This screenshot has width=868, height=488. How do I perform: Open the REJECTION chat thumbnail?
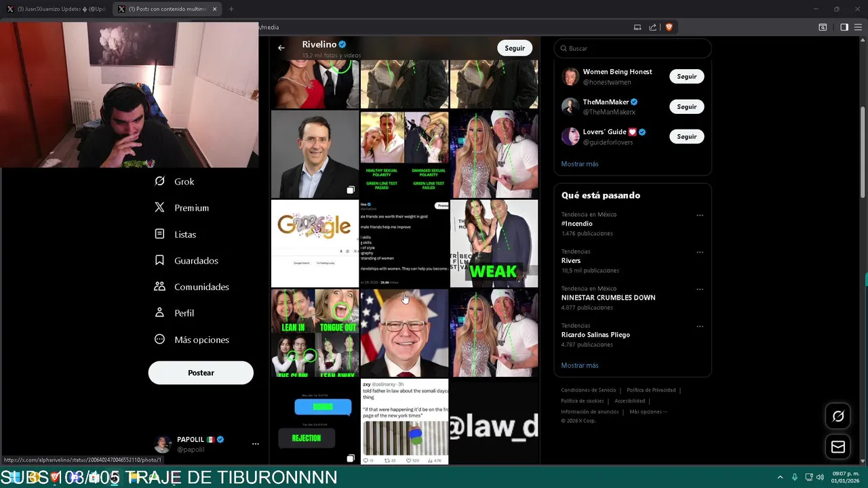315,422
